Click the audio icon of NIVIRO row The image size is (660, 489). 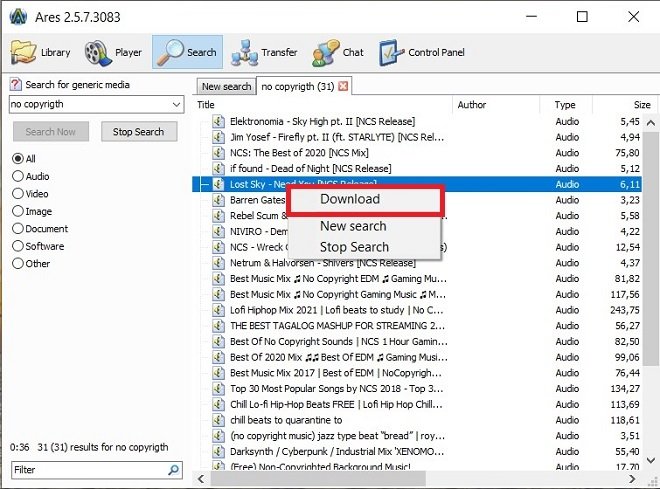coord(218,231)
